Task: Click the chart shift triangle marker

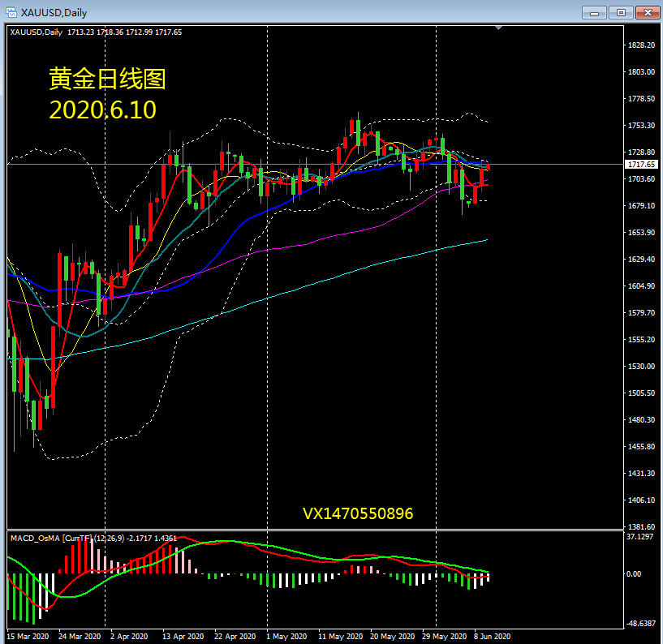Action: tap(499, 28)
